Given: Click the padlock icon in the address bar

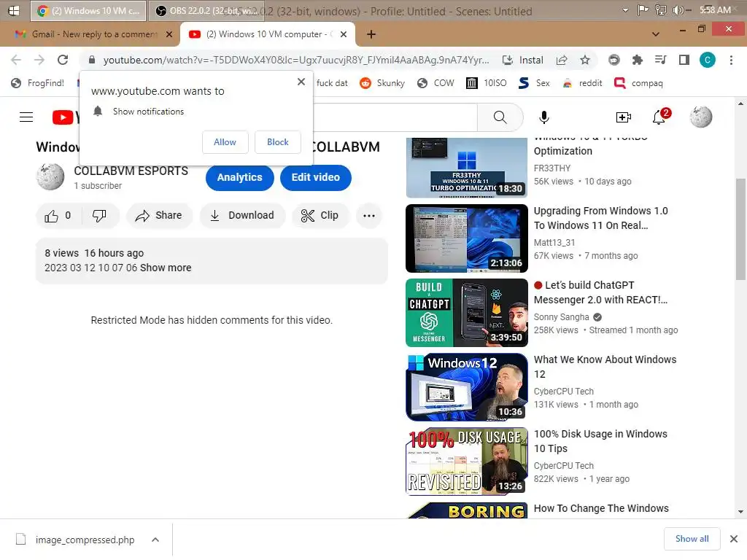Looking at the screenshot, I should tap(92, 60).
